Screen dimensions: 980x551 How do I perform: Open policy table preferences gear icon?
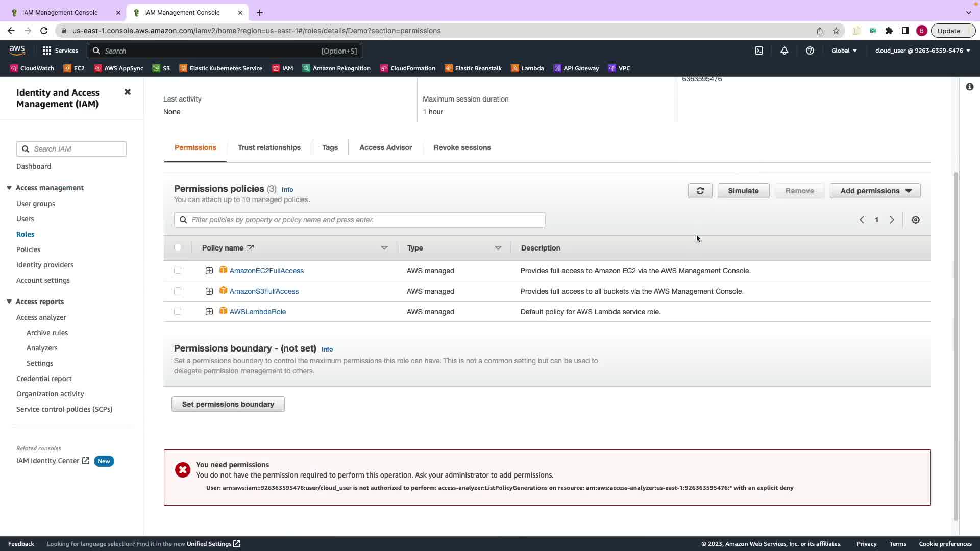[x=916, y=220]
